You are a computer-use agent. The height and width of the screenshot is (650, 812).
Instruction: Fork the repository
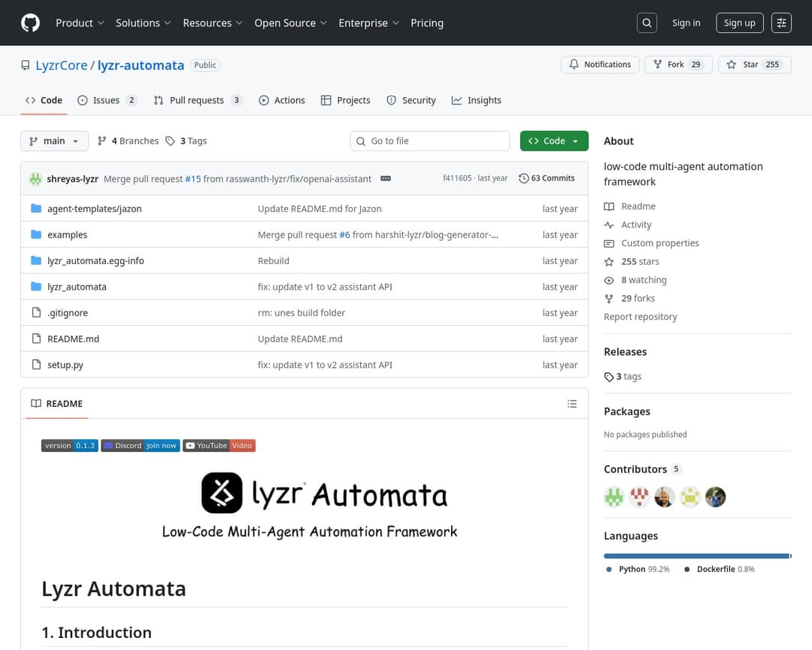coord(676,65)
